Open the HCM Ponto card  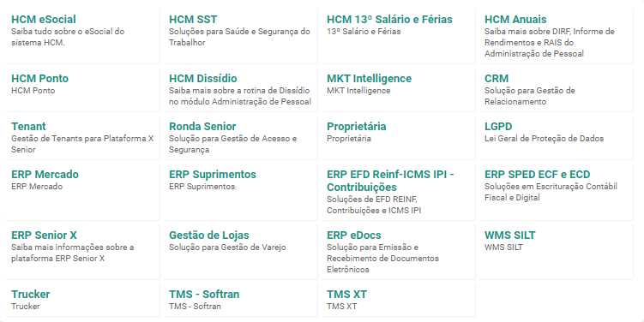click(82, 89)
